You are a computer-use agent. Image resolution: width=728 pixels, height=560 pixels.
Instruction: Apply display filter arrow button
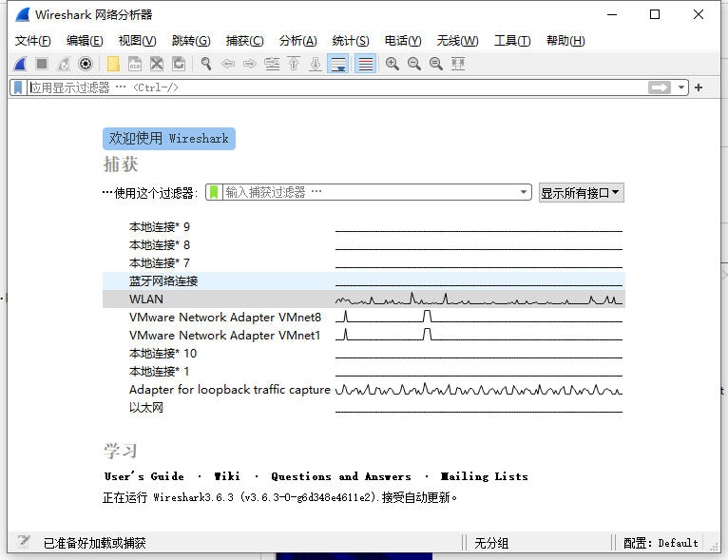[x=660, y=87]
